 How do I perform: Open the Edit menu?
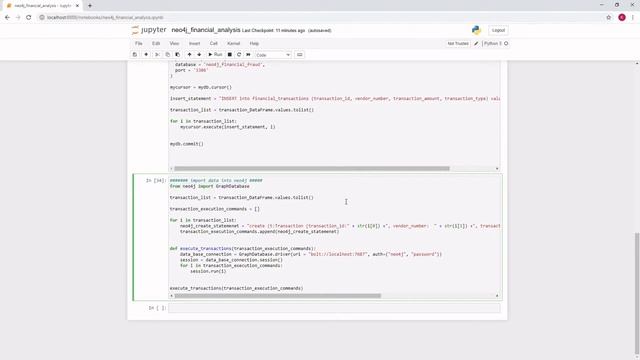click(x=156, y=44)
